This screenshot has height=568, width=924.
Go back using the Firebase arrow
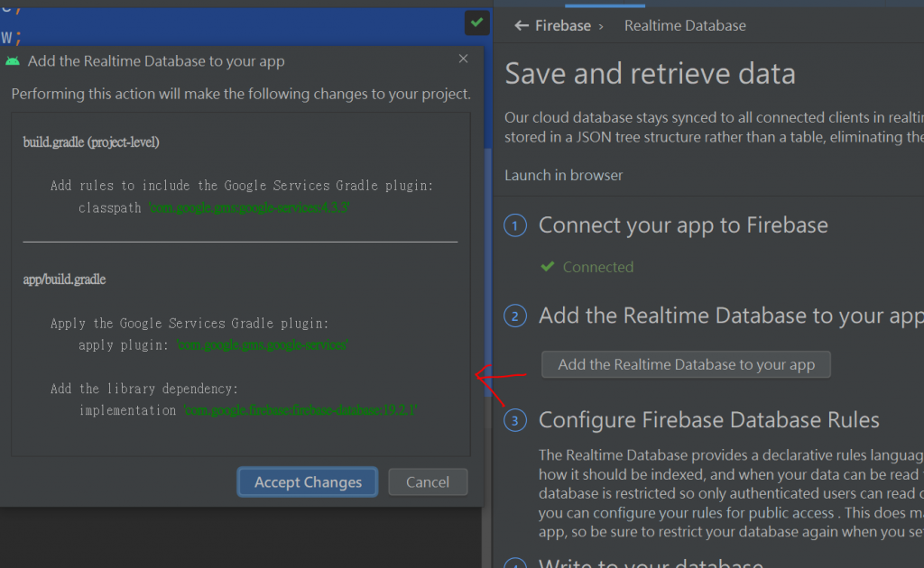[521, 25]
